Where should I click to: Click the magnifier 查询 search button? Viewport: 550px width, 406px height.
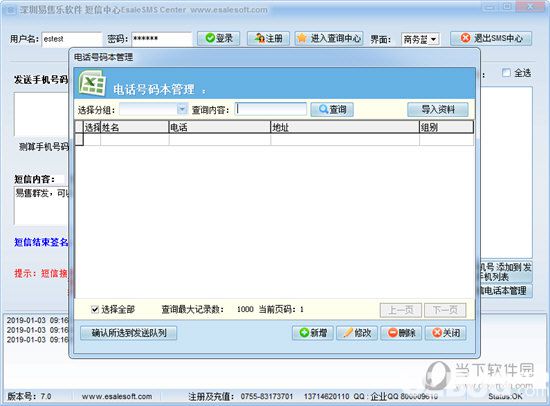tap(332, 109)
